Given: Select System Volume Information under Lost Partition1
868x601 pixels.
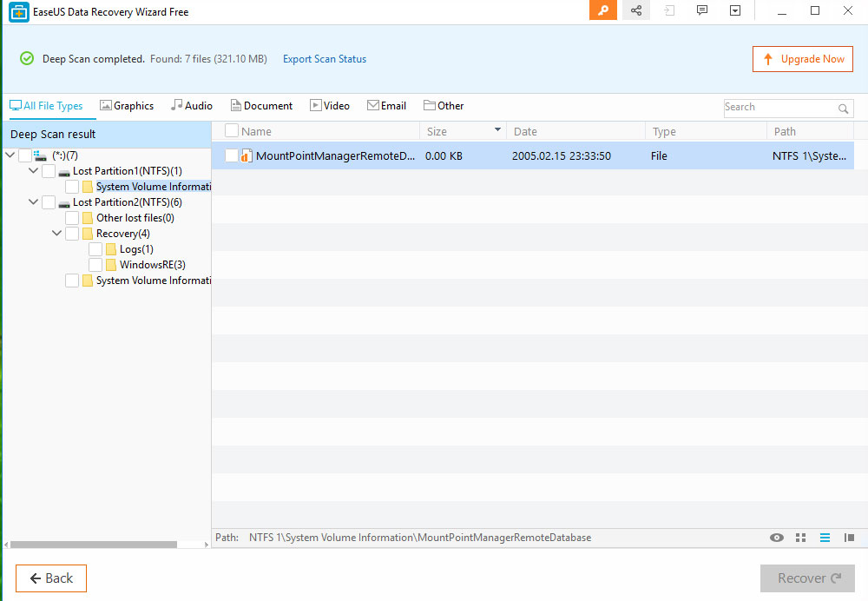Looking at the screenshot, I should click(x=154, y=187).
